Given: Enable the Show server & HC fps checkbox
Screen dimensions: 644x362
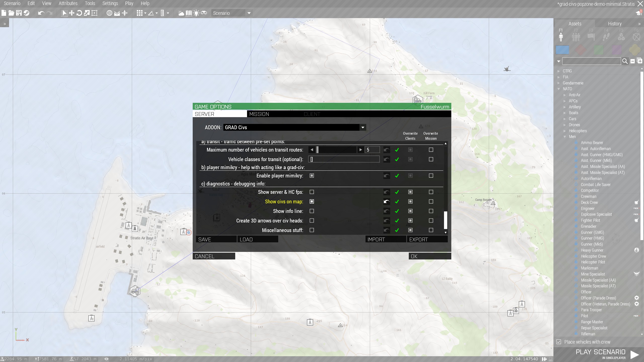Looking at the screenshot, I should click(312, 192).
